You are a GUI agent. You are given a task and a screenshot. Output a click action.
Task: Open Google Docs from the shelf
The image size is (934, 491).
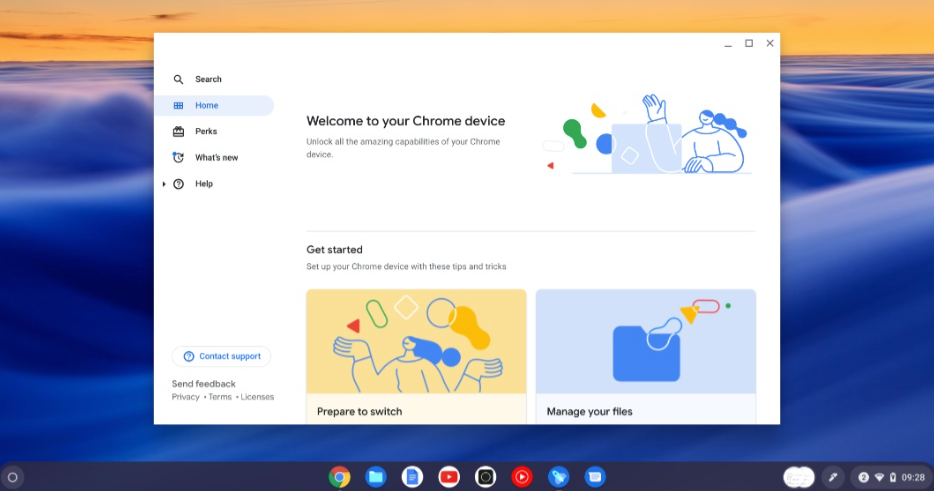412,477
